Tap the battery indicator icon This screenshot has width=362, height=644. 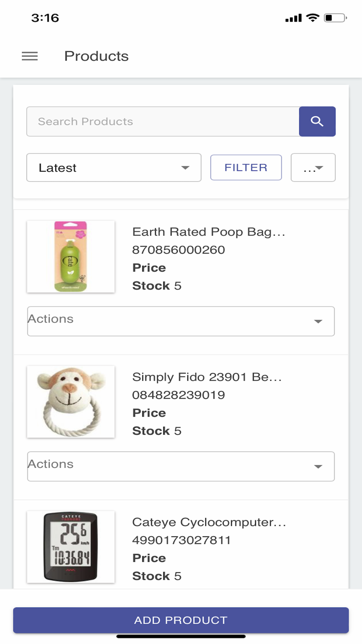tap(335, 18)
